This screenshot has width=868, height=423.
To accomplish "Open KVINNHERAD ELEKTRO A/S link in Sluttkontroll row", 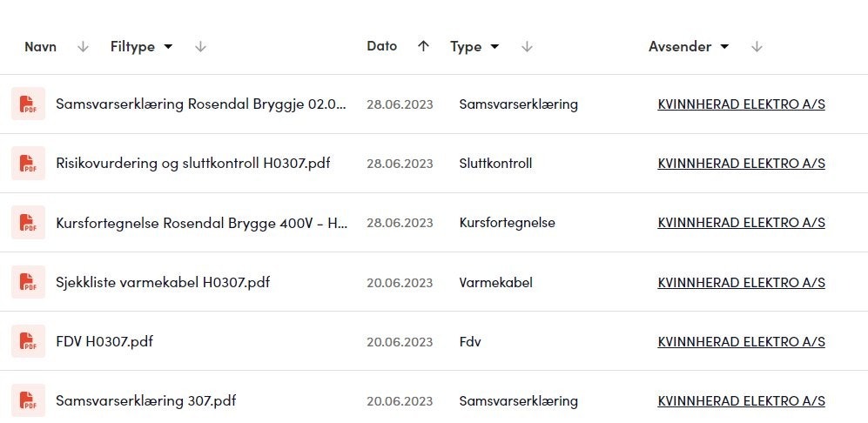I will point(741,164).
